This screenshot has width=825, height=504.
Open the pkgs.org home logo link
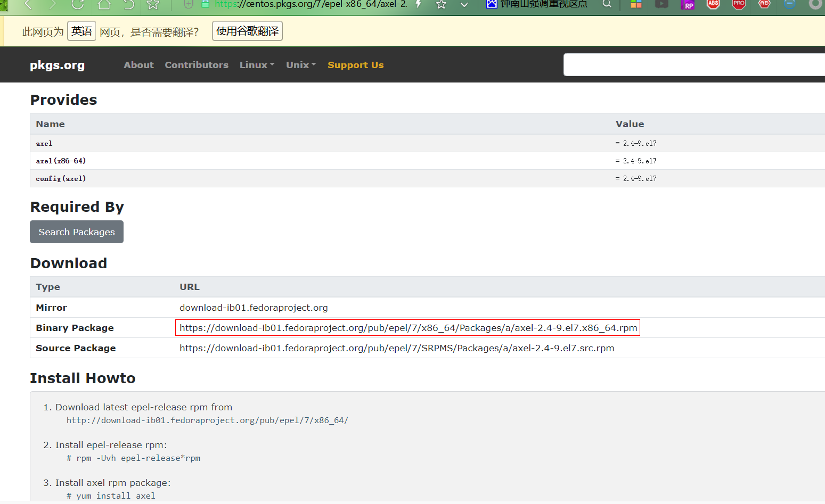click(57, 65)
